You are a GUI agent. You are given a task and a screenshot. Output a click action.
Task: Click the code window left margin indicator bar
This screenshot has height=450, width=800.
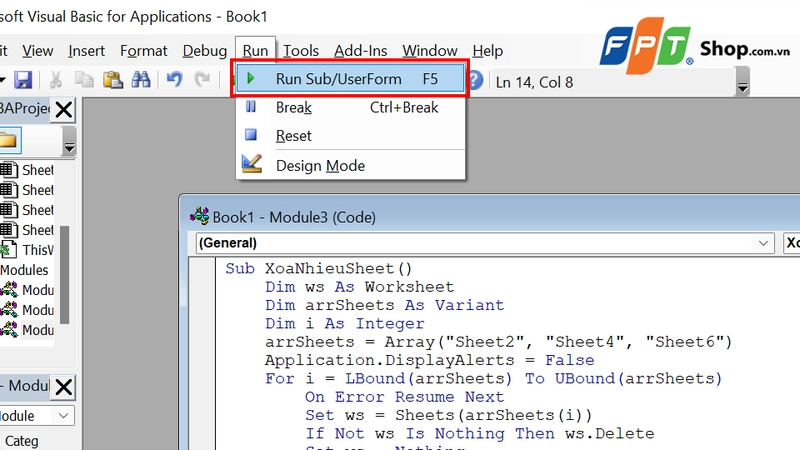pyautogui.click(x=202, y=354)
